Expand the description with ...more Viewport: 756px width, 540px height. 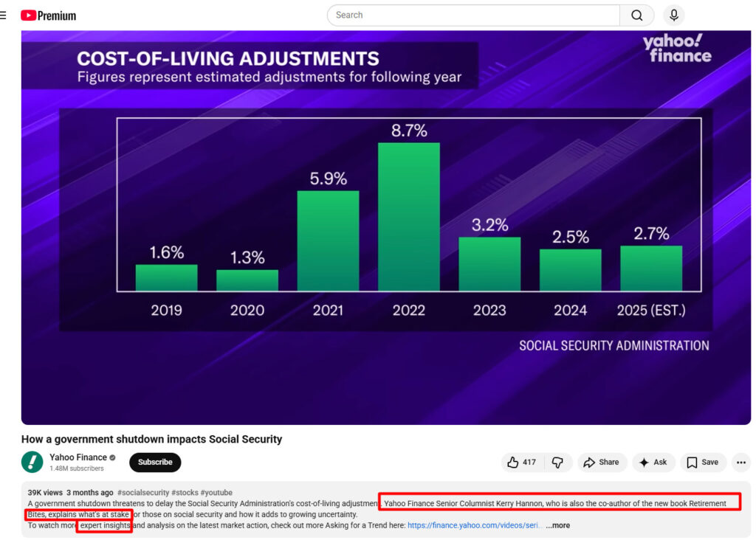click(557, 526)
